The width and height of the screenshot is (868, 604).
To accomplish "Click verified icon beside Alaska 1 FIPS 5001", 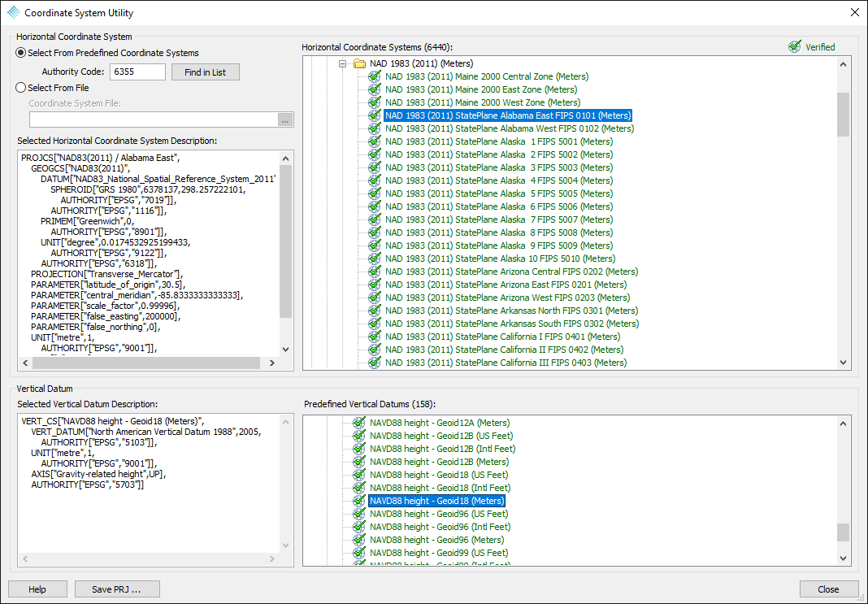I will tap(375, 141).
